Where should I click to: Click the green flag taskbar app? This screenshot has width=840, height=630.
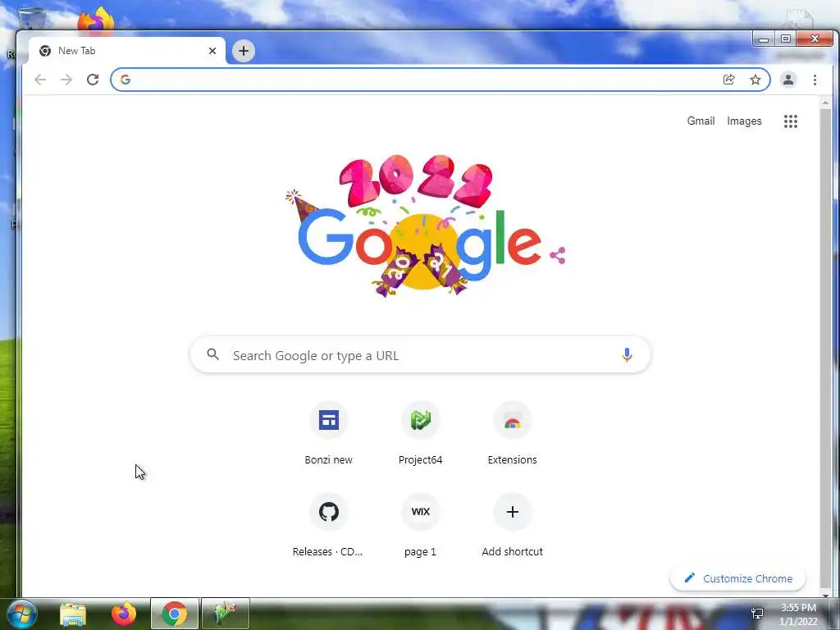[226, 614]
